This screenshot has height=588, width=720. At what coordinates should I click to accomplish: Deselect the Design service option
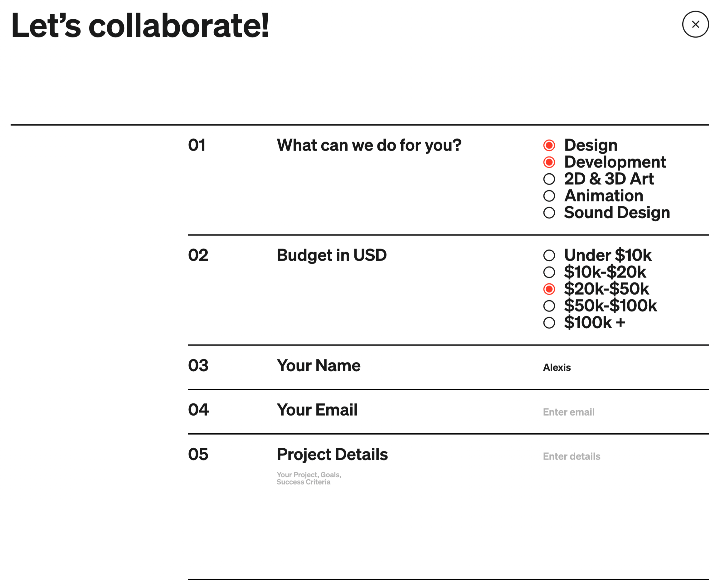pos(549,145)
